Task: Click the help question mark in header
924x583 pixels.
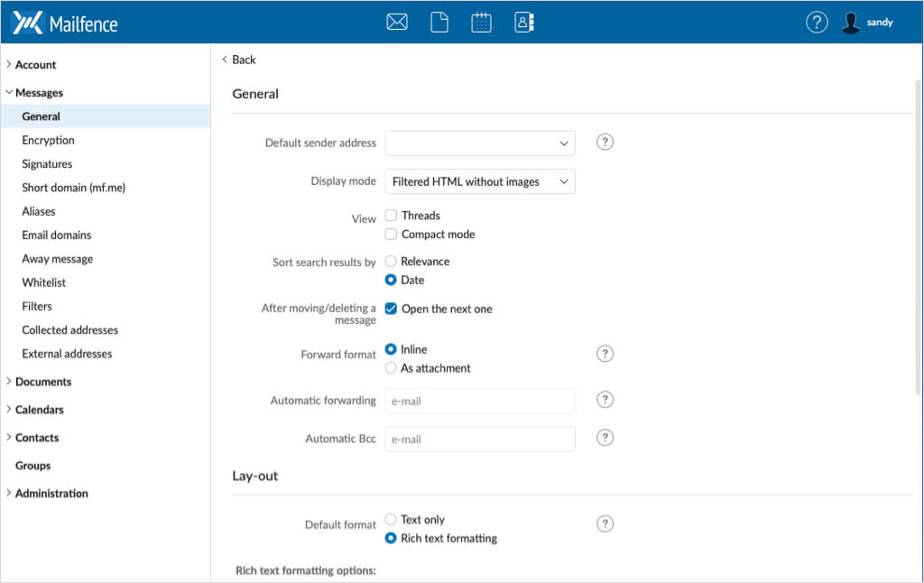Action: pyautogui.click(x=817, y=23)
